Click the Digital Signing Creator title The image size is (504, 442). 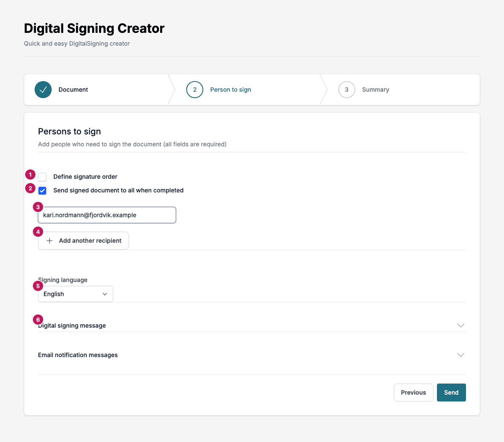click(94, 29)
